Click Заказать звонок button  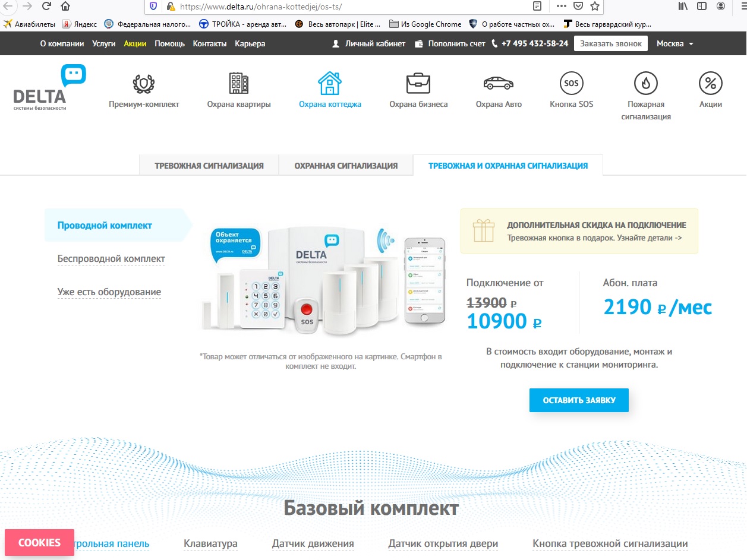(x=611, y=44)
